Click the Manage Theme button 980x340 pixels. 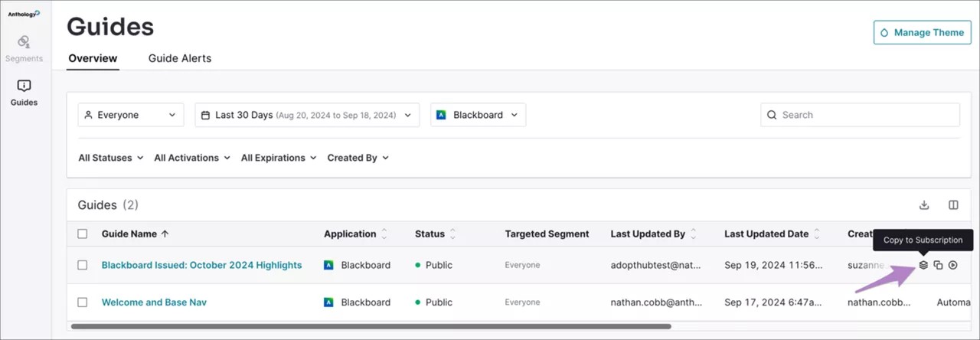(922, 33)
